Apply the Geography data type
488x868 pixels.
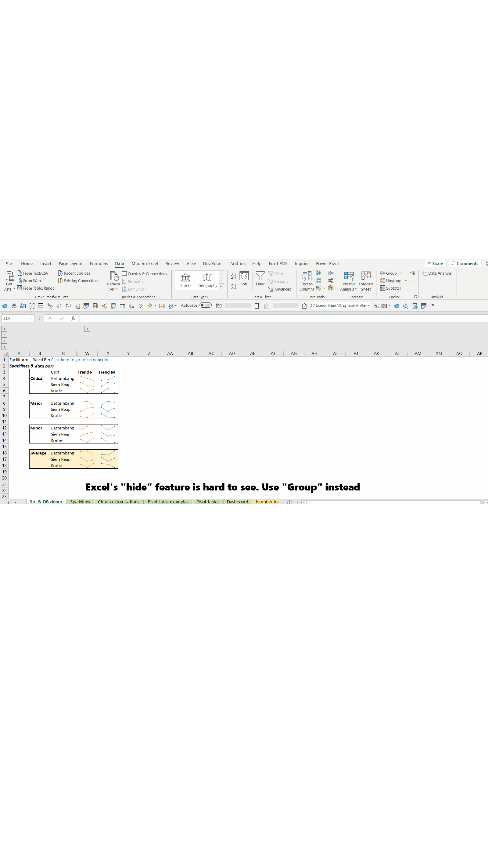[x=207, y=280]
